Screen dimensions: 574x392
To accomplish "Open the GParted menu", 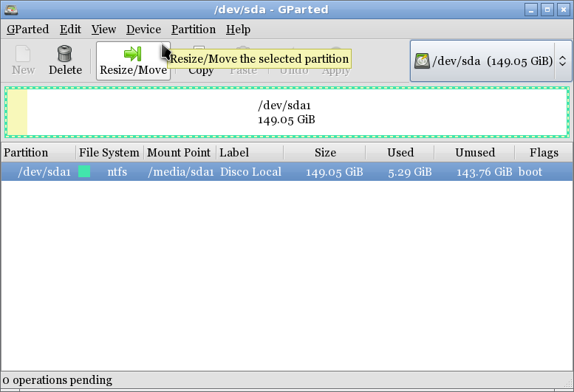I will [27, 30].
